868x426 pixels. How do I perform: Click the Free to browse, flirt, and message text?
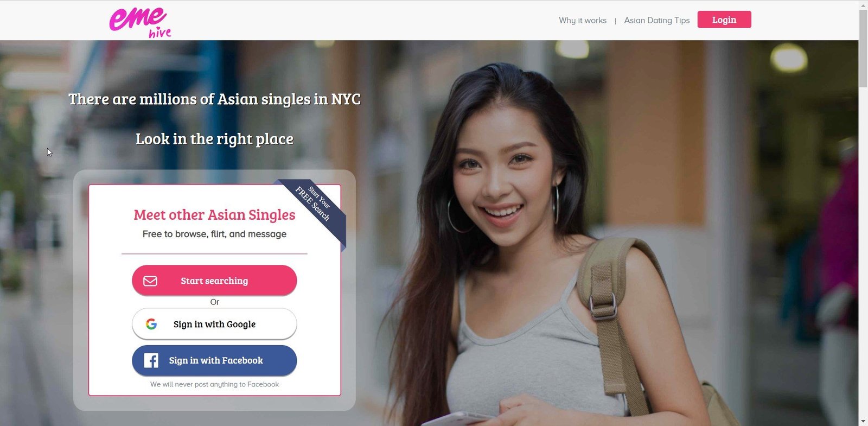(214, 234)
